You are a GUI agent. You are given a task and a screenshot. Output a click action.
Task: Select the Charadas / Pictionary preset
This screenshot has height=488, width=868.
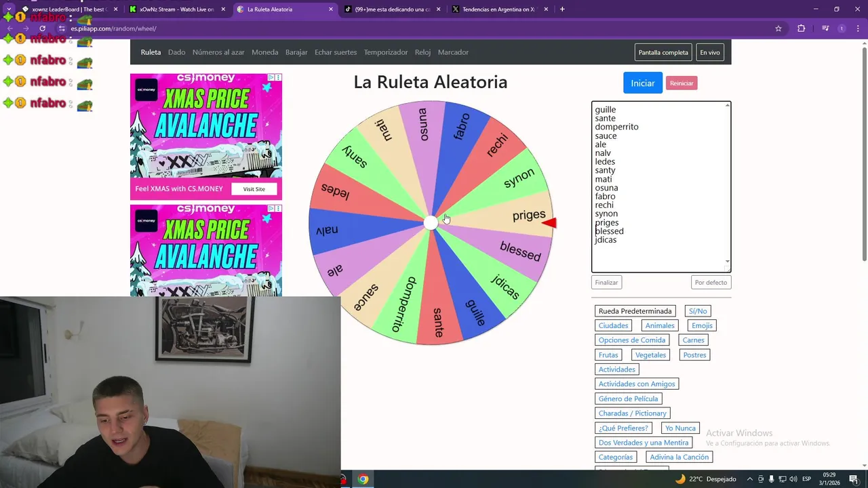(633, 413)
